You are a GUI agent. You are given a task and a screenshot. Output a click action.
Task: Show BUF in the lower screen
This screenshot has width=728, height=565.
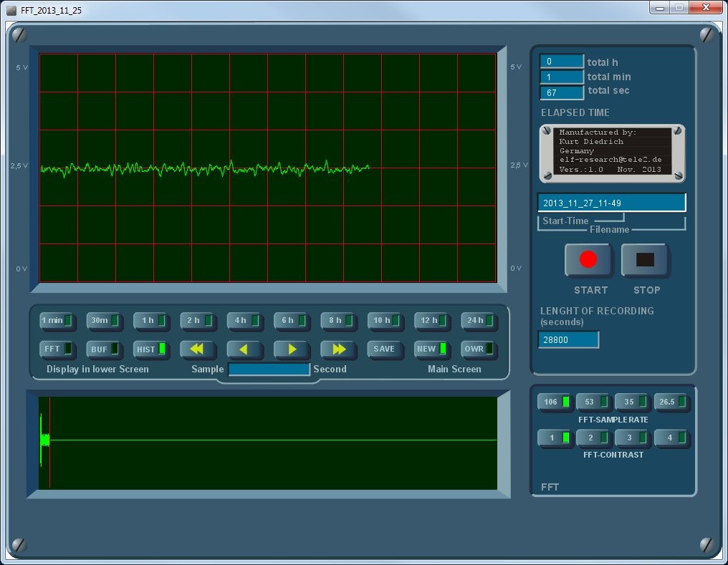[103, 349]
